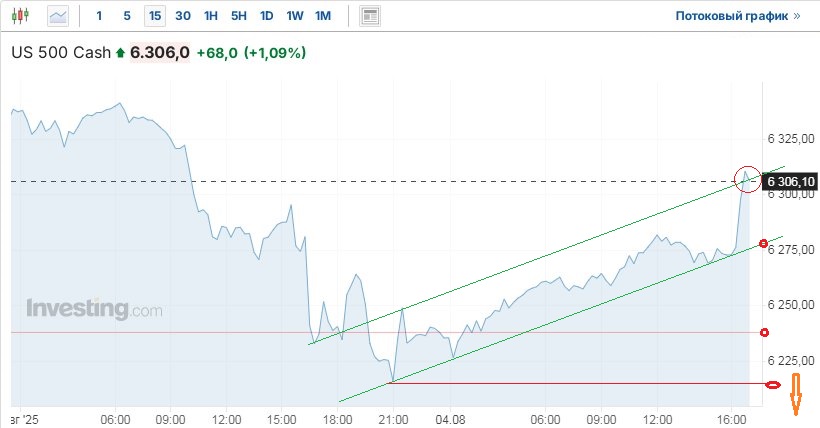The image size is (820, 428).
Task: Switch to the 30 minute interval
Action: pyautogui.click(x=183, y=16)
